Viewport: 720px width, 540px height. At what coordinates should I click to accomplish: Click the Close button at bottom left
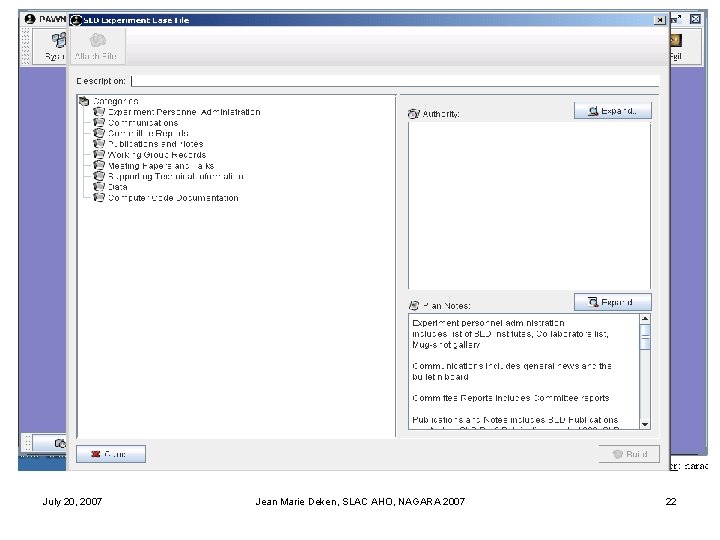click(x=111, y=454)
